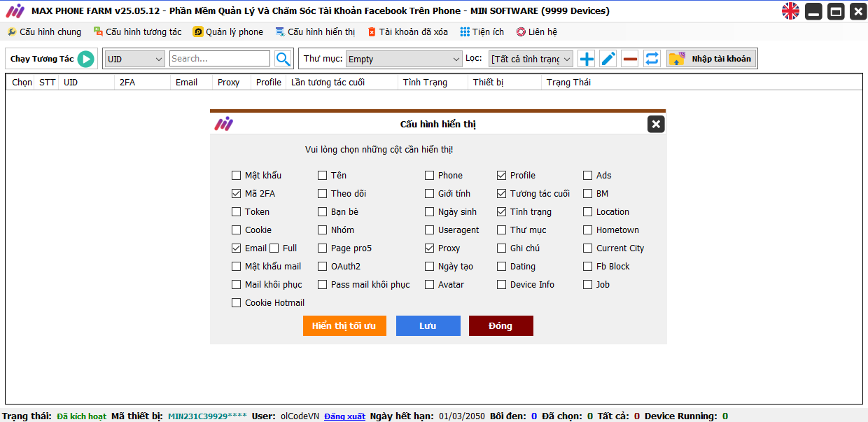The image size is (868, 422).
Task: Click the Đăng xuất link
Action: 344,416
